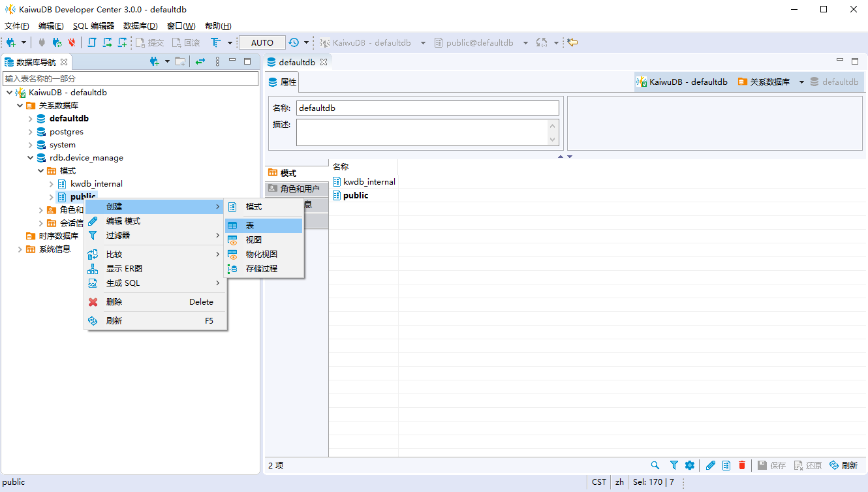
Task: Open the transaction log clock icon
Action: pyautogui.click(x=294, y=42)
